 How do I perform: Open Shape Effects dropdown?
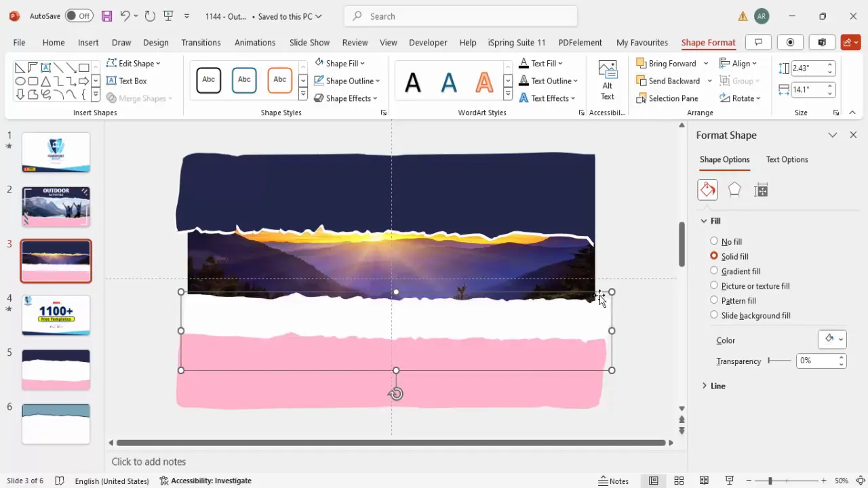click(x=346, y=98)
